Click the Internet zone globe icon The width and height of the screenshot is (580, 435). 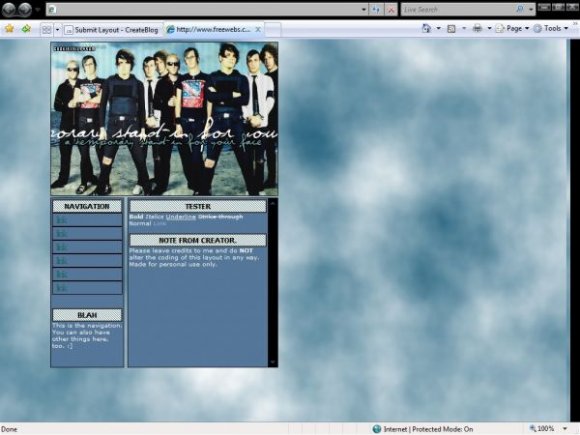point(377,429)
